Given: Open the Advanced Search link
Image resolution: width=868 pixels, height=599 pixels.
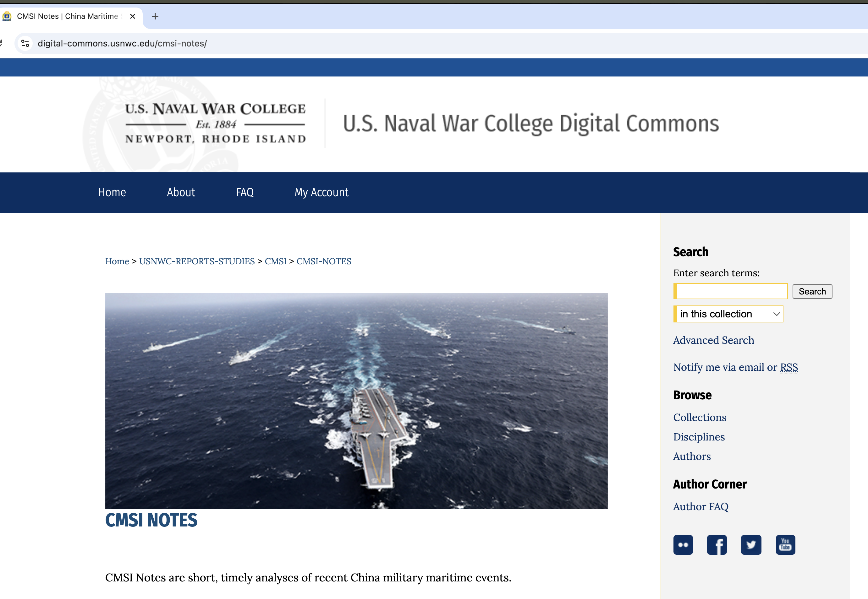Looking at the screenshot, I should pos(713,340).
